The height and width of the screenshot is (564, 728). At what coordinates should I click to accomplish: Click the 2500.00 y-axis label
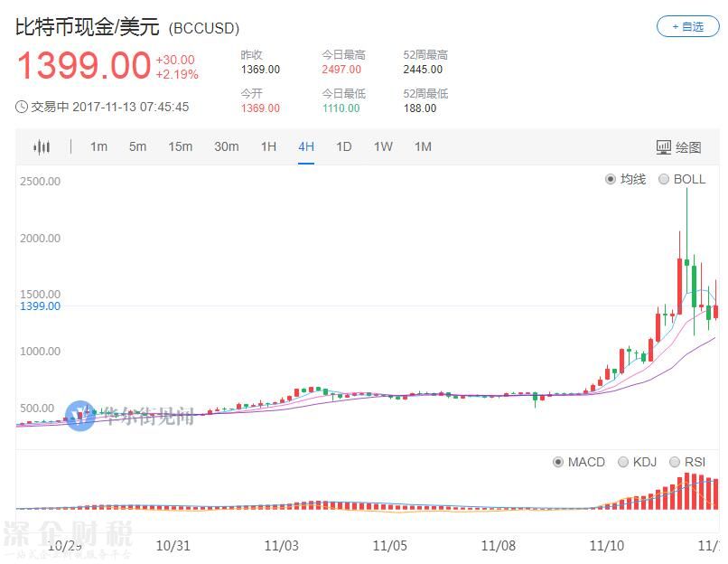pos(40,181)
